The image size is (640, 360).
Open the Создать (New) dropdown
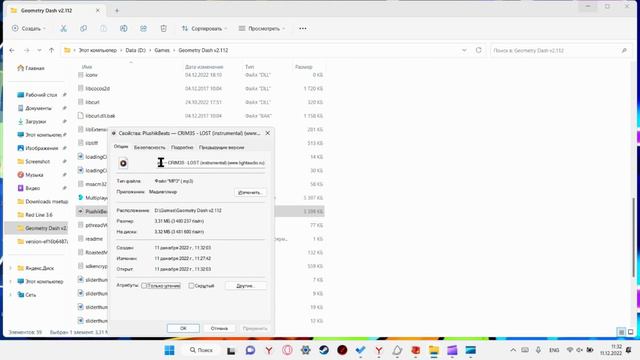coord(29,29)
